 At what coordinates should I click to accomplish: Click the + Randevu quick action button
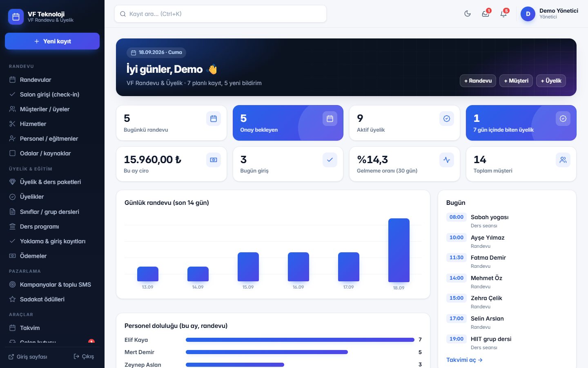[x=478, y=81]
